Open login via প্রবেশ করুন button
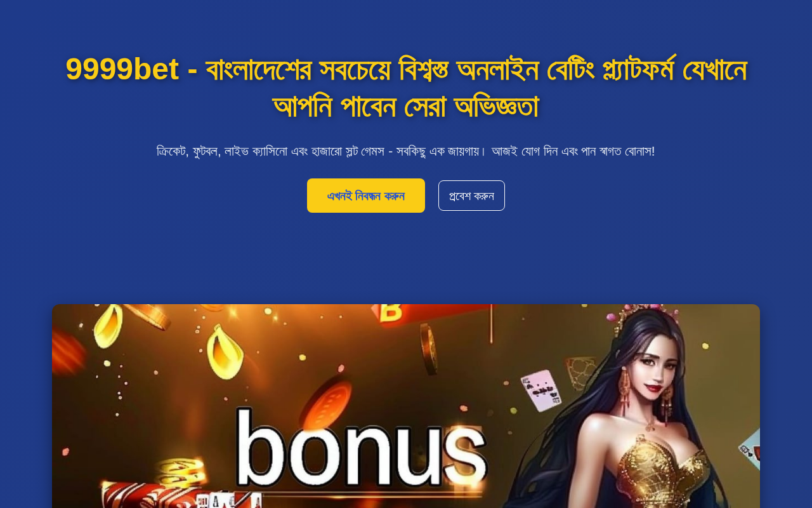 (471, 196)
